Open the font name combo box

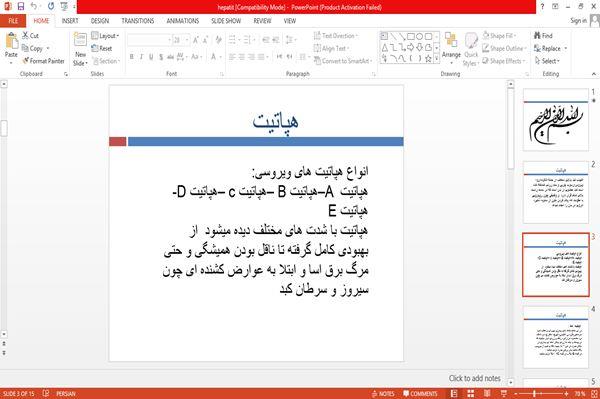coord(149,40)
